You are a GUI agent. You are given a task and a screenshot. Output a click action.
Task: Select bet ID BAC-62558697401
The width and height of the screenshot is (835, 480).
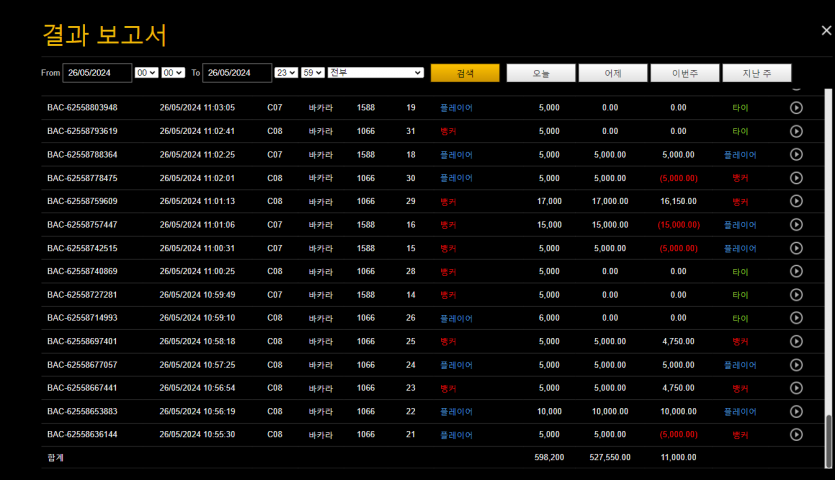coord(82,341)
